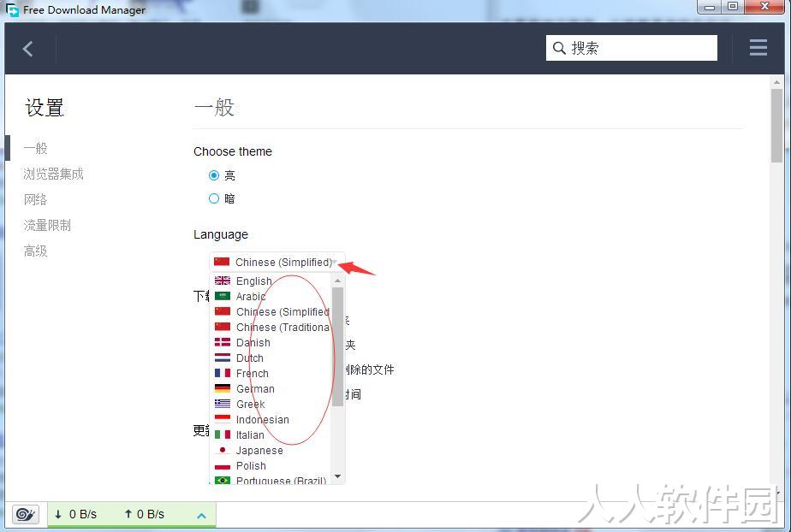Click the UK flag beside English
791x532 pixels.
(223, 281)
